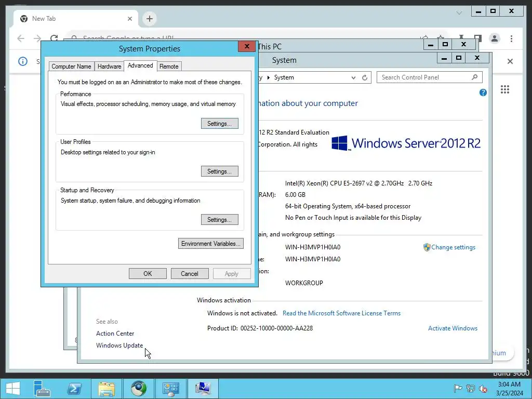Refresh the System window address bar
The image size is (532, 399).
365,78
